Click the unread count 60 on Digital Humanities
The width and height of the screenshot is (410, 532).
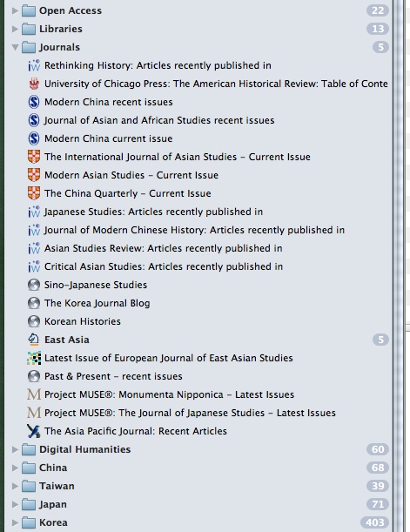point(378,449)
